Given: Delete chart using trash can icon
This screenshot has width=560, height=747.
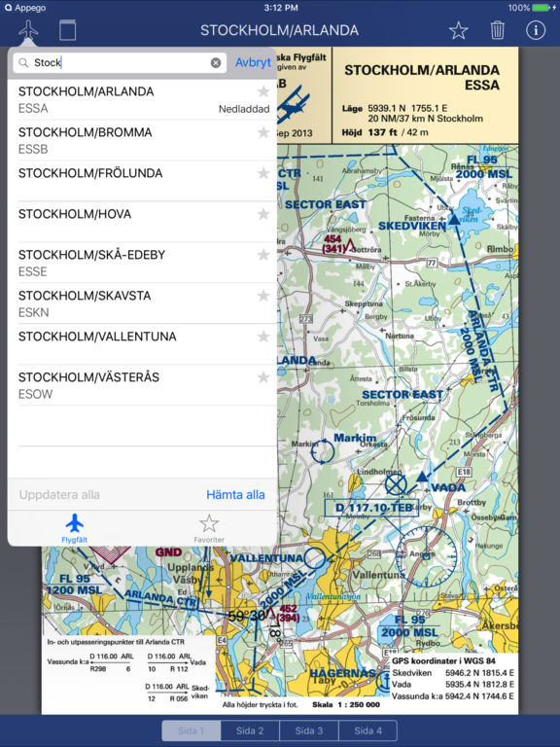Looking at the screenshot, I should pyautogui.click(x=497, y=30).
